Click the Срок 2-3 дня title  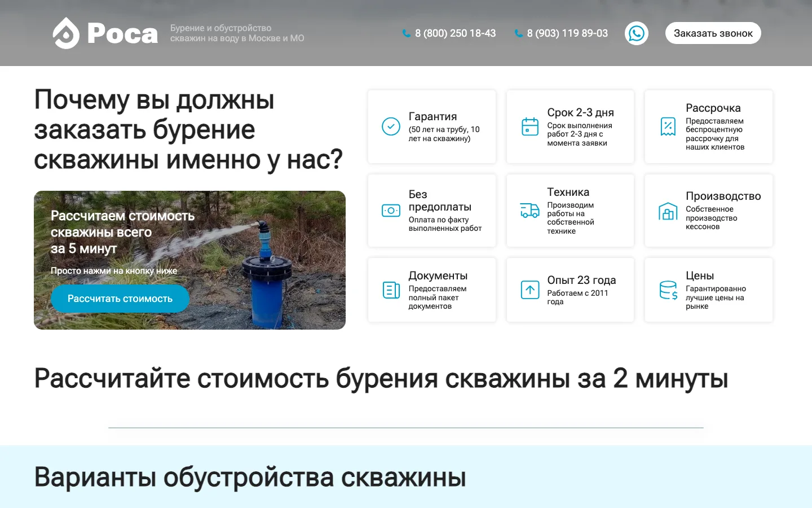580,112
